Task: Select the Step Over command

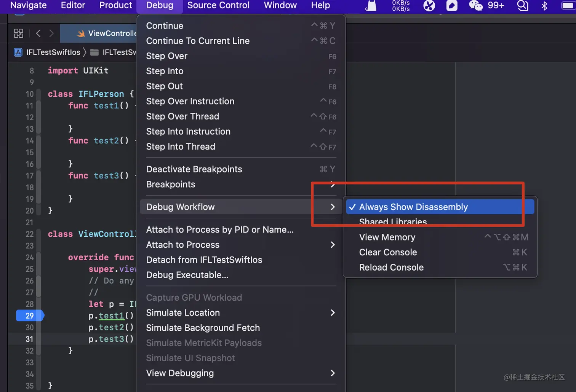Action: tap(241, 56)
